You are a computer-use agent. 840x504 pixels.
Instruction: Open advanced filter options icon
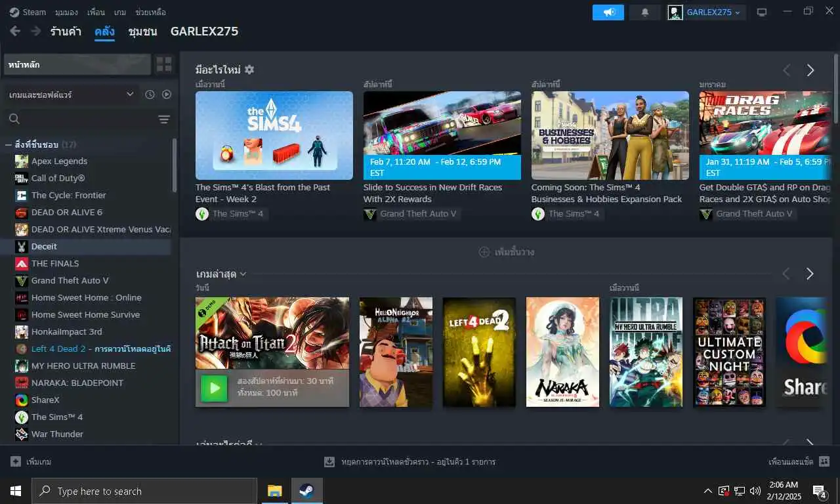[x=164, y=119]
